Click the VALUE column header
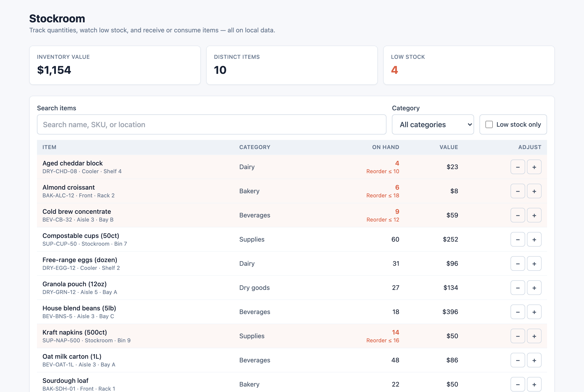This screenshot has width=584, height=392. point(449,147)
